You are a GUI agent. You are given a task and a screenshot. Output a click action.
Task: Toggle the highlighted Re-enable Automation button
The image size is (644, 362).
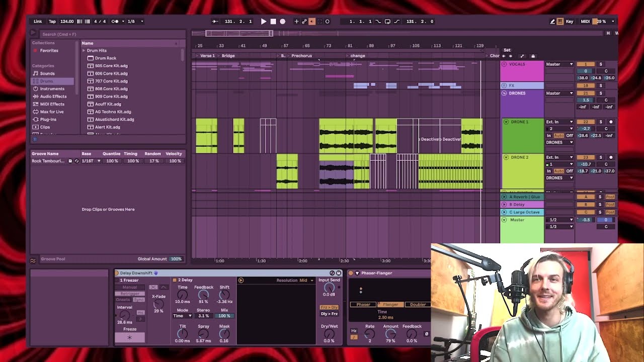(312, 22)
